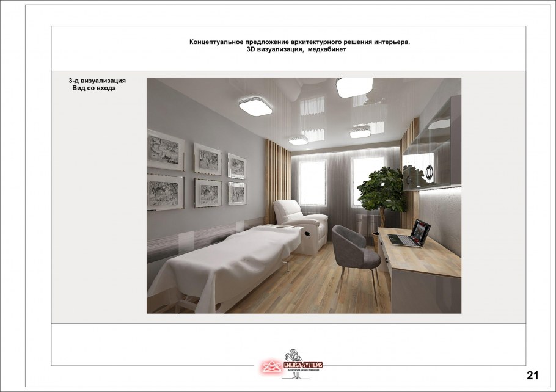Click the ENERGY-SYSTEMS logo text
Screen dimensions: 556x392
pos(304,365)
